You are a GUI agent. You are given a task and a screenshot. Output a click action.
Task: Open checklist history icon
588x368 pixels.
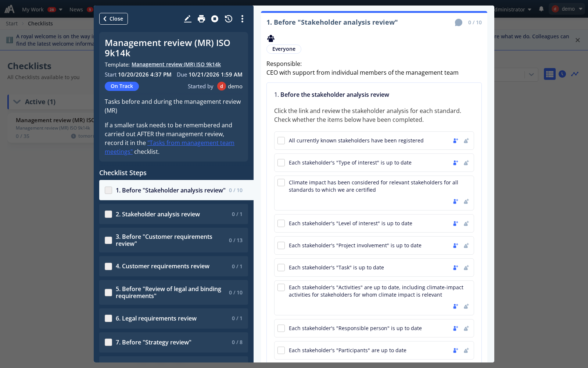[x=229, y=19]
